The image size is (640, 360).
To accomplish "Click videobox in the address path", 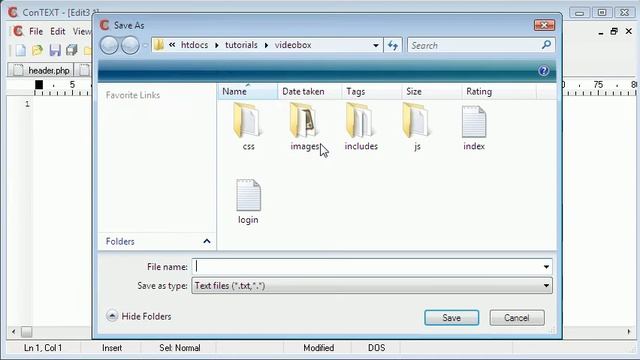I will click(293, 45).
